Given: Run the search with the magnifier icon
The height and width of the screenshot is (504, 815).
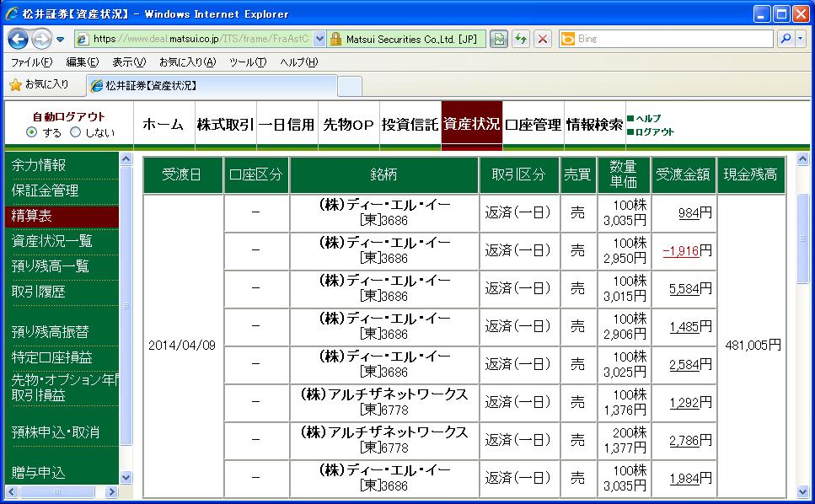Looking at the screenshot, I should pos(786,39).
